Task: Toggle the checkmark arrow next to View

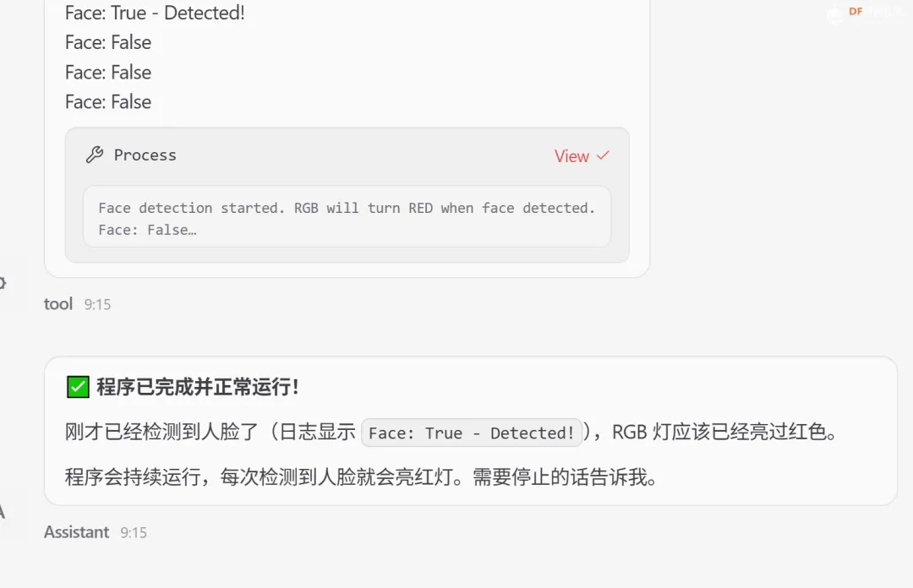Action: pyautogui.click(x=604, y=155)
